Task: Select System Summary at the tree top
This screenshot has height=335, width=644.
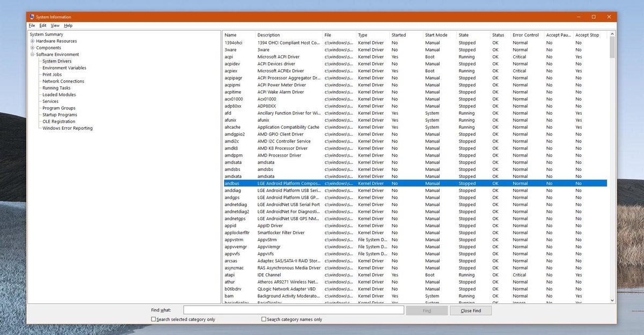Action: click(47, 34)
